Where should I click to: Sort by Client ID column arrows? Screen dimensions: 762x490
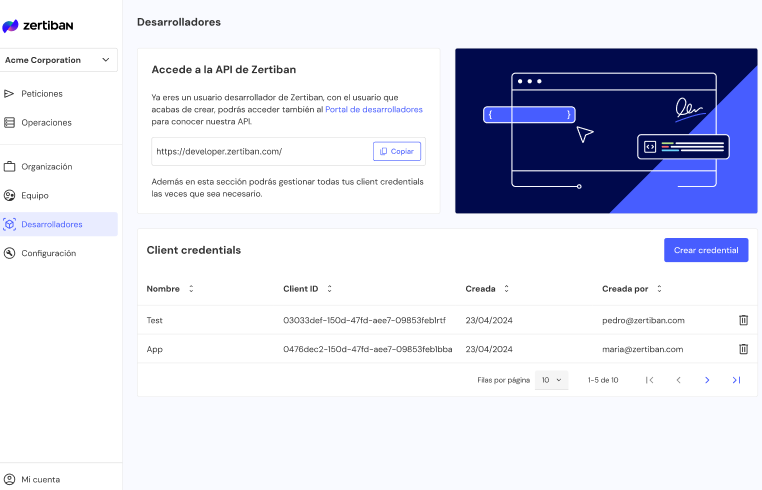click(x=329, y=289)
